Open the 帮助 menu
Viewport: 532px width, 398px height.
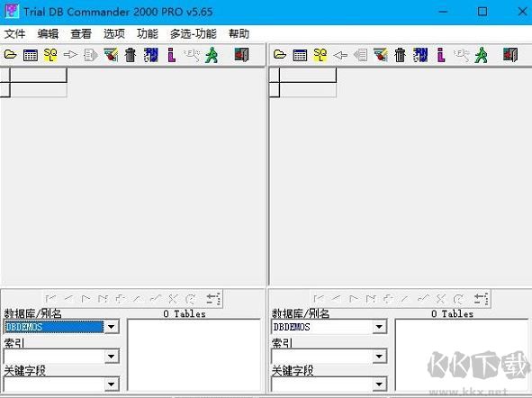[239, 33]
